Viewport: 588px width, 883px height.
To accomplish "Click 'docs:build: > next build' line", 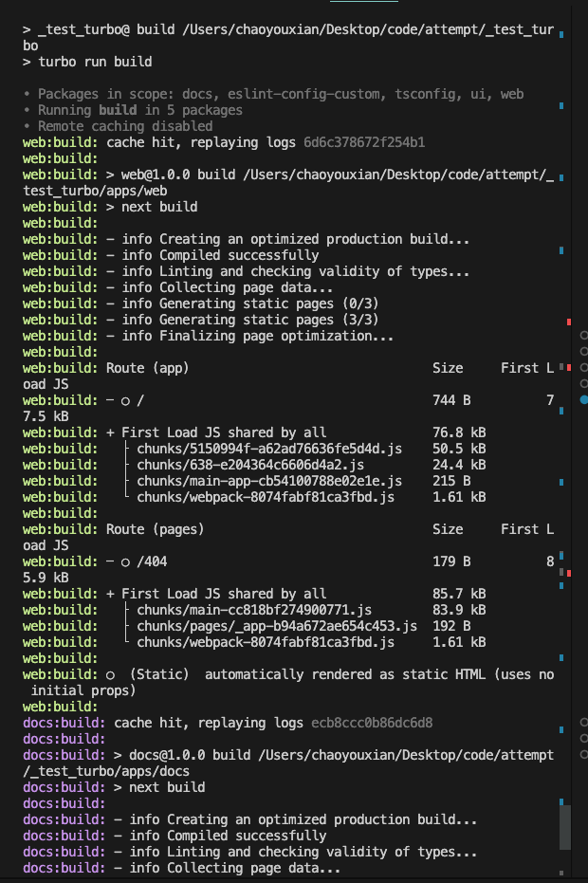I will (114, 787).
